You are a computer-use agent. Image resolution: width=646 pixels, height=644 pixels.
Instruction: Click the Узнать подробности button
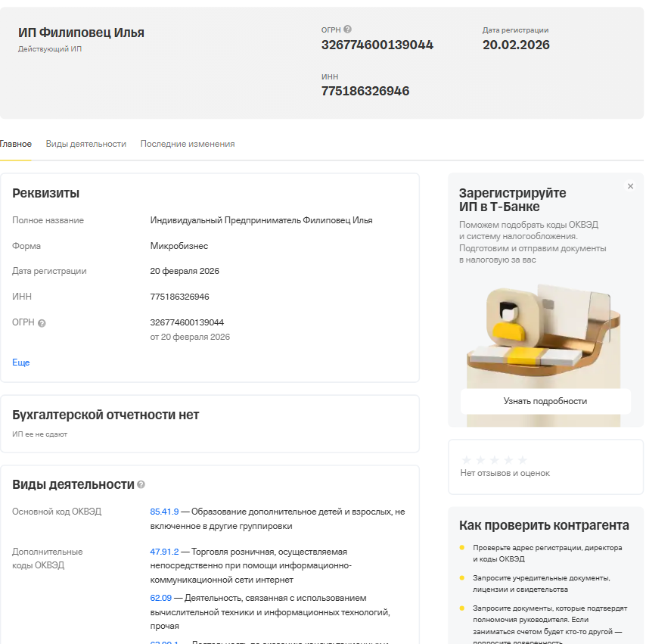coord(545,401)
